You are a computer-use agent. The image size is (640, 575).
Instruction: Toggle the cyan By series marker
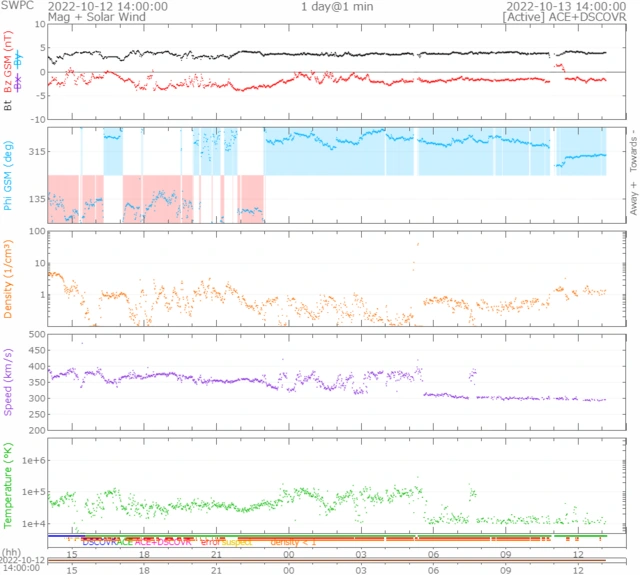(x=18, y=58)
